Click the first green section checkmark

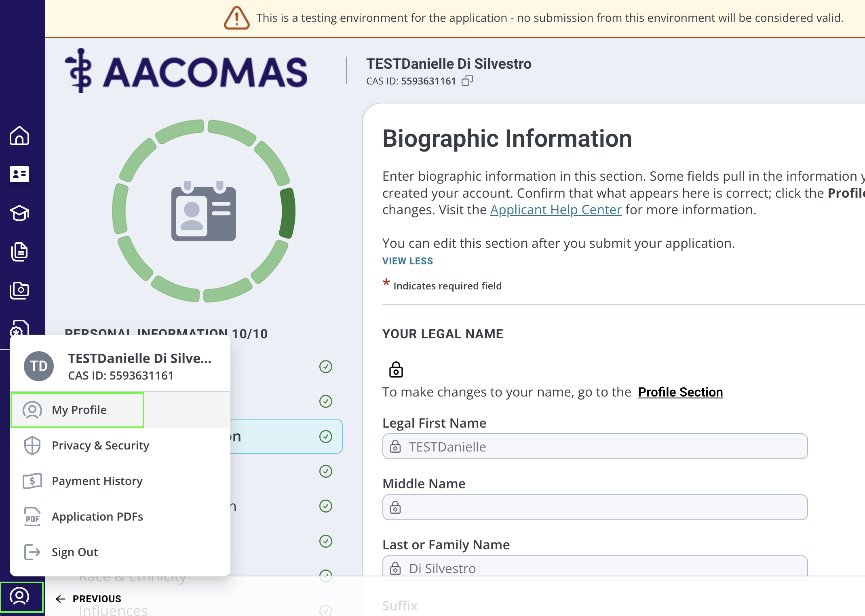[x=325, y=367]
